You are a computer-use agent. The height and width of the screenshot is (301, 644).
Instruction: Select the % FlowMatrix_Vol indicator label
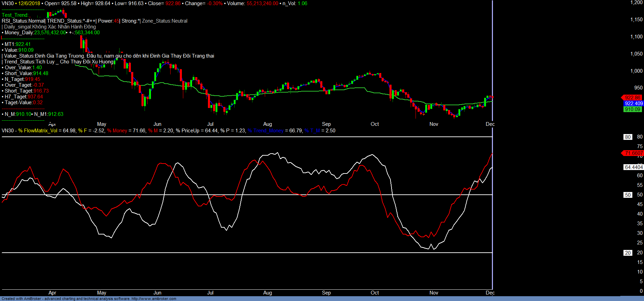[x=38, y=131]
